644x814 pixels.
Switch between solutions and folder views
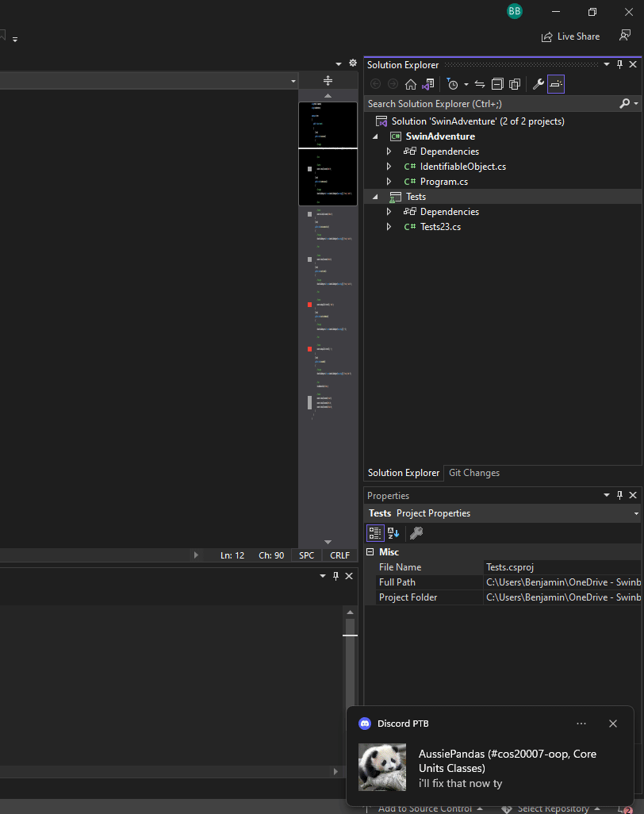tap(428, 84)
